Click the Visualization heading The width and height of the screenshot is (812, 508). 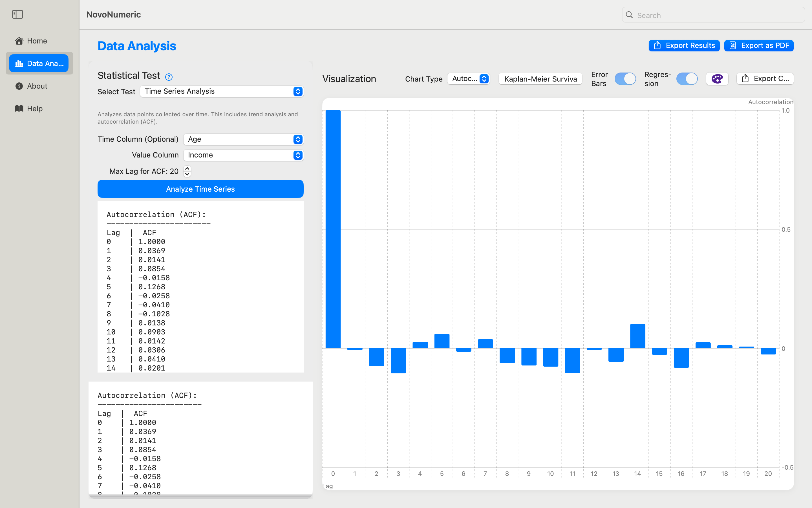tap(349, 79)
